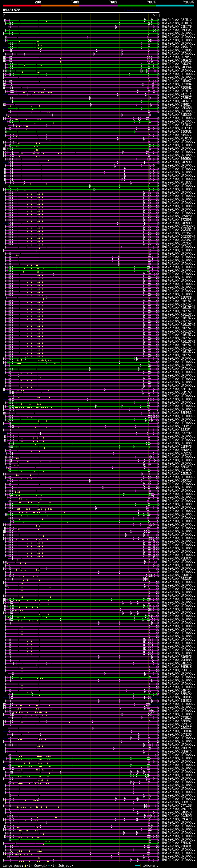
Task: Open isoform hit UniRef100_P16157-7
Action: [x=179, y=345]
